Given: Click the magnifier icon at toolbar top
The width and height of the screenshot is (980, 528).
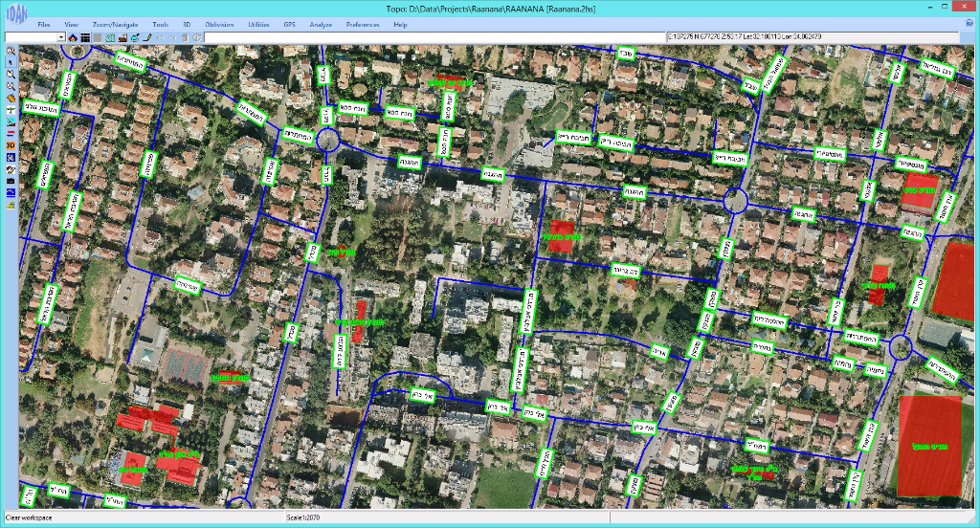Looking at the screenshot, I should coord(10,50).
